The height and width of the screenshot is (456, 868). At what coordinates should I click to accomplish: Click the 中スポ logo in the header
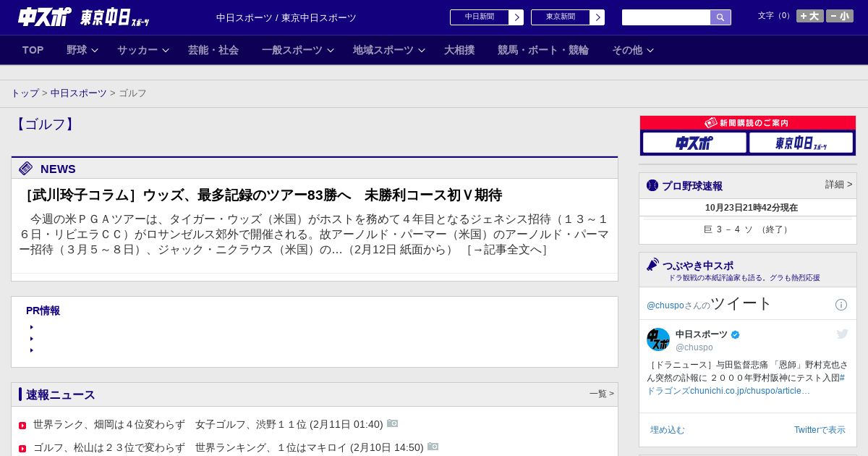pyautogui.click(x=45, y=17)
